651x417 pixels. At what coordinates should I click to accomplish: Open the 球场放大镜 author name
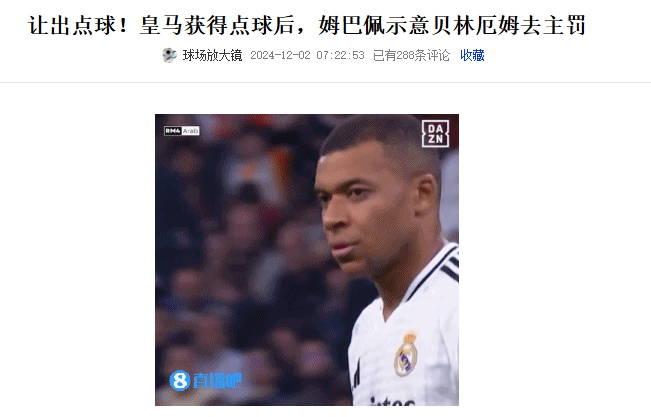pyautogui.click(x=212, y=55)
